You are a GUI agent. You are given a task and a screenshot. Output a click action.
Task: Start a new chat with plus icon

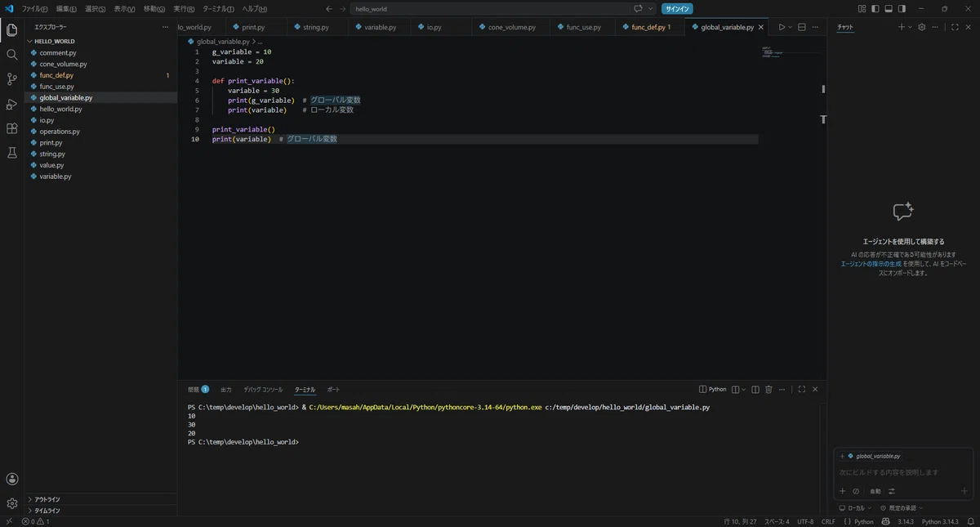(x=902, y=27)
